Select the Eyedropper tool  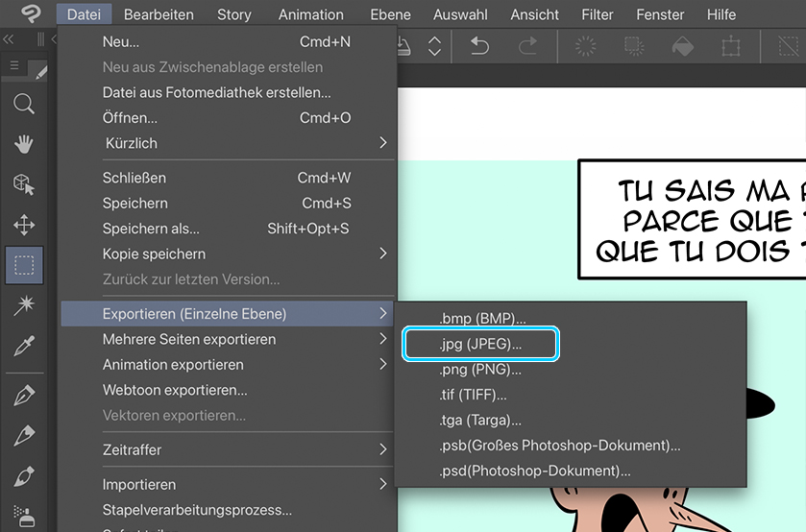(x=24, y=346)
